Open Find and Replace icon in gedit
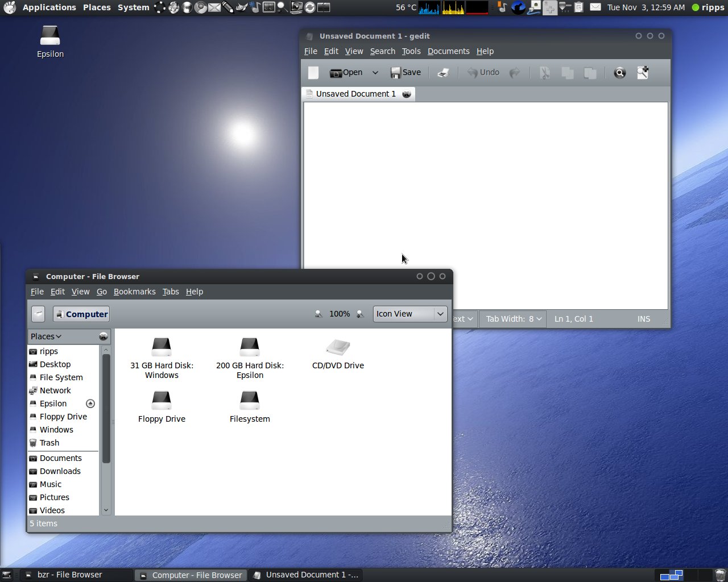The width and height of the screenshot is (728, 582). tap(643, 73)
